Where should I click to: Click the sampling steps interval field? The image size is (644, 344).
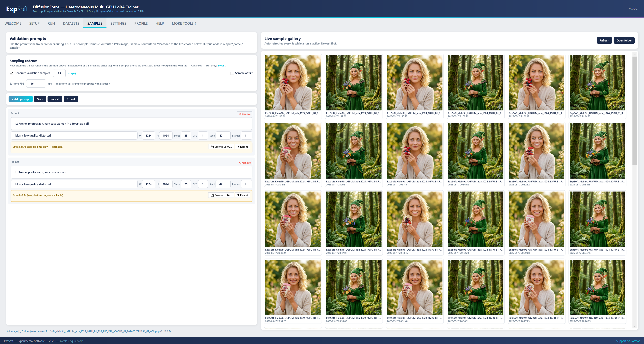[59, 73]
